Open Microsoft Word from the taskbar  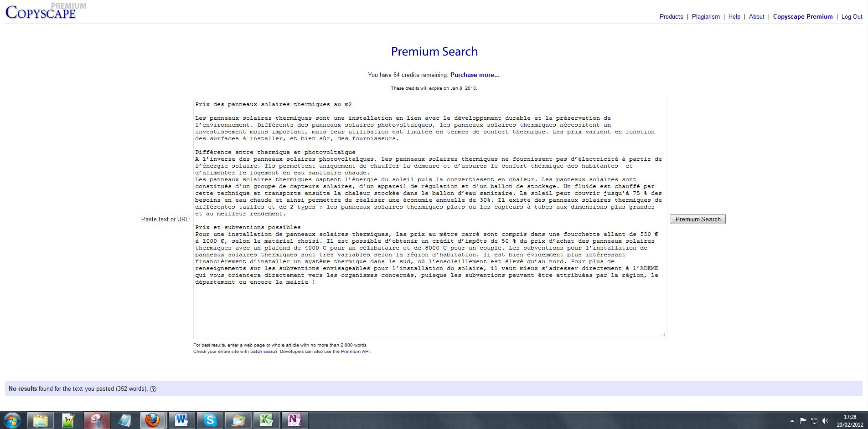pos(181,420)
